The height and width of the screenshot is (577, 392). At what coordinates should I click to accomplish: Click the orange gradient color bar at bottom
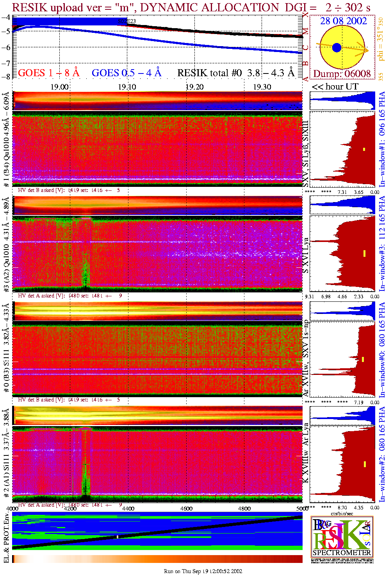[157, 559]
